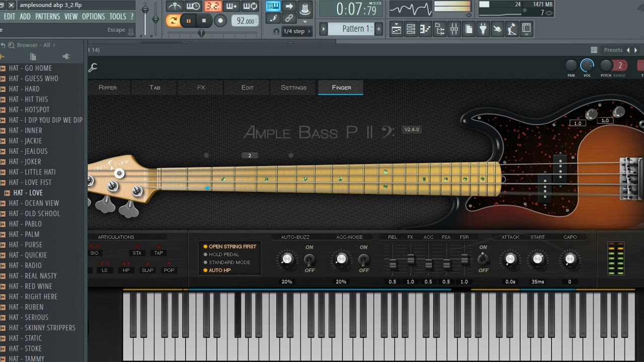Image resolution: width=644 pixels, height=362 pixels.
Task: Click the LS articulation button
Action: click(105, 270)
